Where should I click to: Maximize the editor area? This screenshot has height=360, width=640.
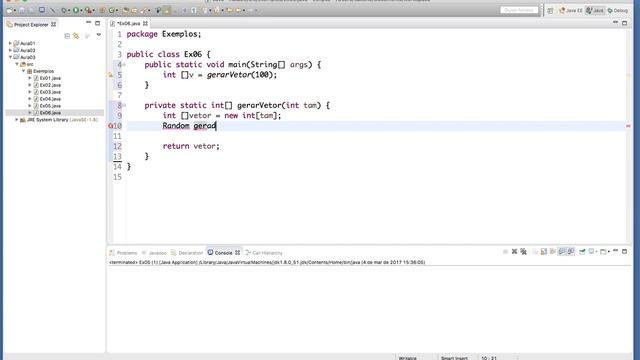pyautogui.click(x=624, y=23)
